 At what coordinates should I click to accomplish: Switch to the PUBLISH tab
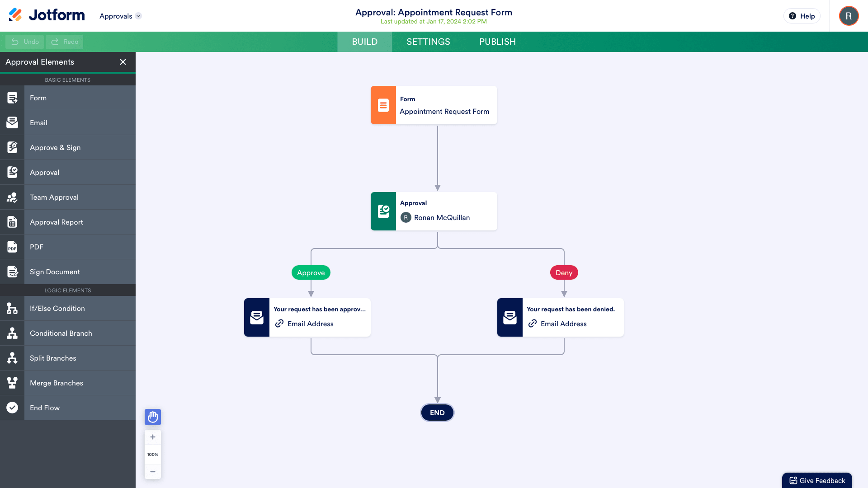(x=497, y=42)
